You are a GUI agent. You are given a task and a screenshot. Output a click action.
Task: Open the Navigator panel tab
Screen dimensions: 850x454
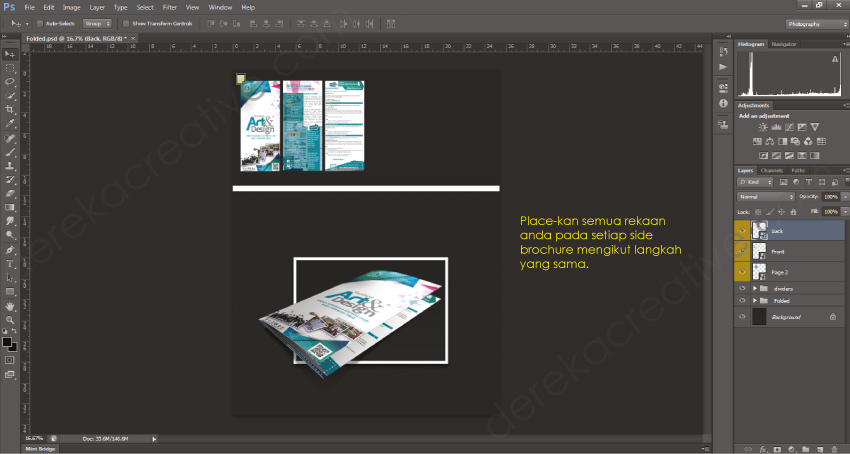point(784,45)
